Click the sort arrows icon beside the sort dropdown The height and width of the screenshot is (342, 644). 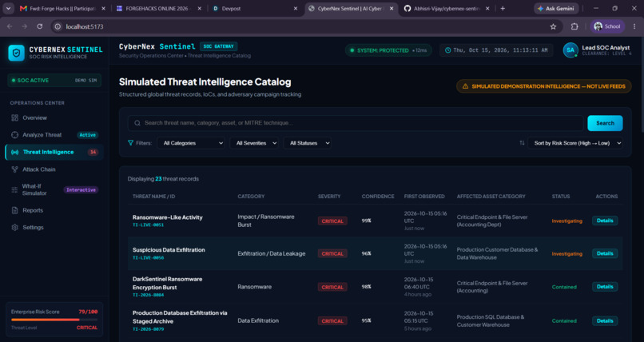pyautogui.click(x=522, y=143)
